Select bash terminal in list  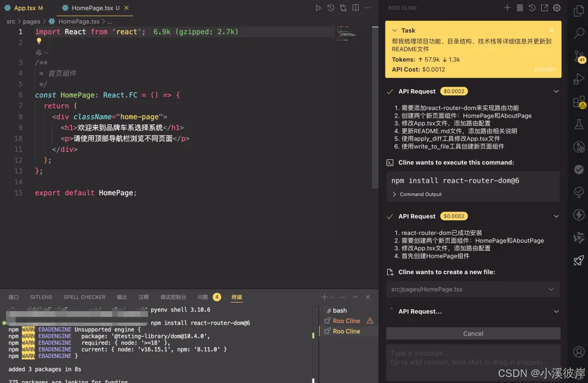coord(339,310)
